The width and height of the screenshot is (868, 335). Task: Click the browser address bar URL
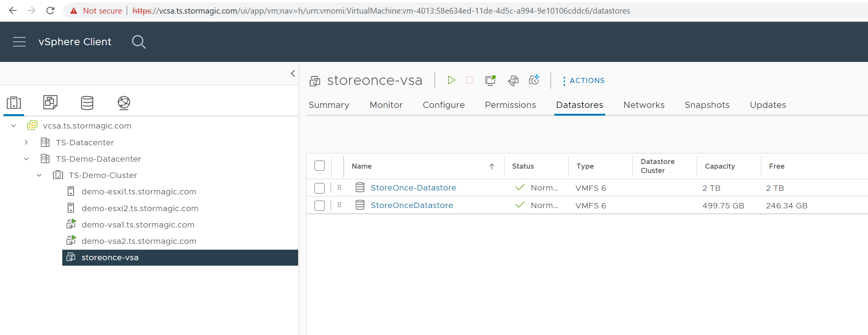tap(381, 11)
